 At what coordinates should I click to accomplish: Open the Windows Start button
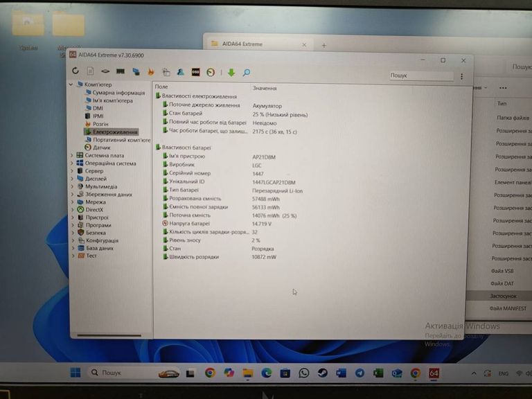tap(76, 373)
